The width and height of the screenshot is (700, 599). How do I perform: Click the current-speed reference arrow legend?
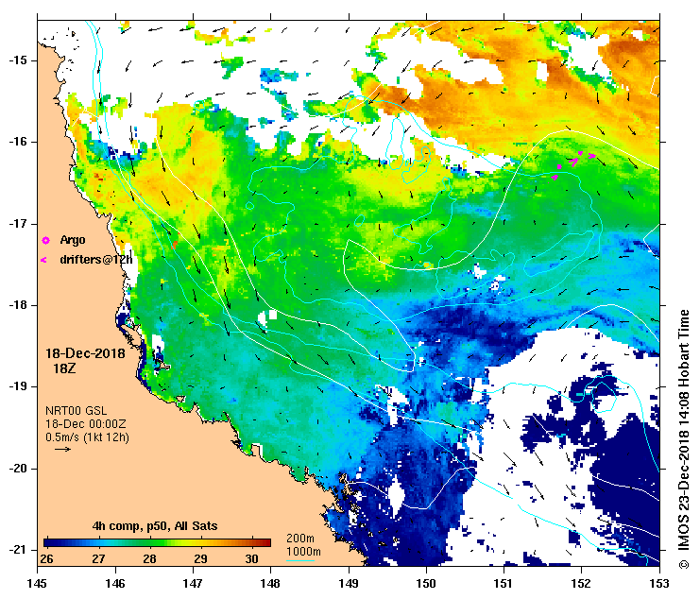click(x=63, y=449)
